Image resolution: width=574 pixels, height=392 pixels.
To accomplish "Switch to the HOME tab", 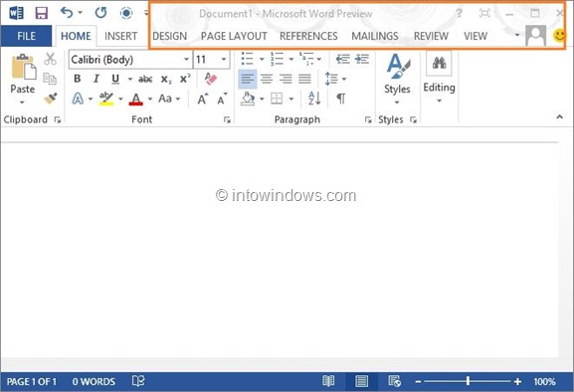I will (x=76, y=36).
